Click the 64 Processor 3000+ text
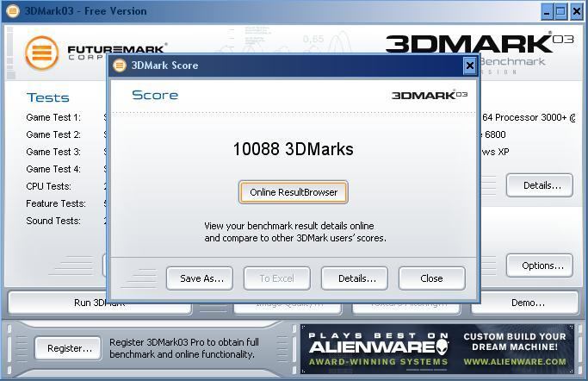This screenshot has height=381, width=588. (x=529, y=117)
